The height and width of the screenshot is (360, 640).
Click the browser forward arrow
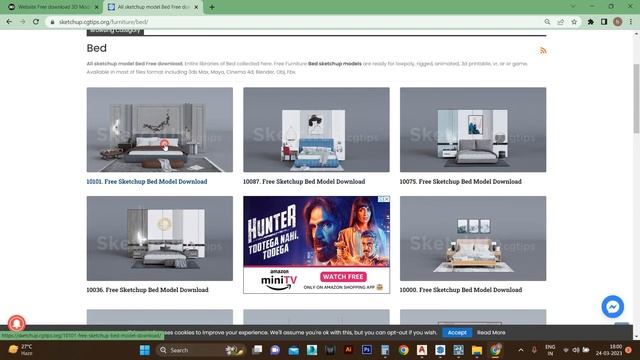click(x=22, y=22)
